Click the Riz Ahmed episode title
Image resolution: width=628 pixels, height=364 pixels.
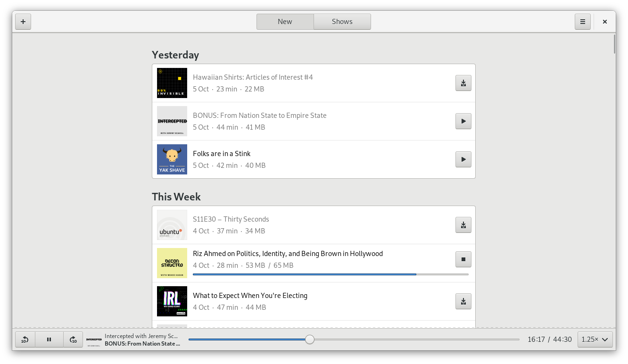point(288,254)
